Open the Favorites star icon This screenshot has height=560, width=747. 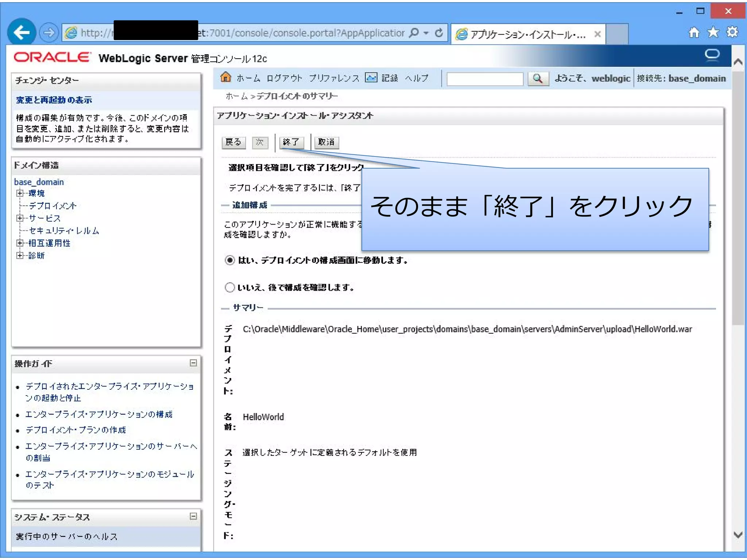coord(713,33)
